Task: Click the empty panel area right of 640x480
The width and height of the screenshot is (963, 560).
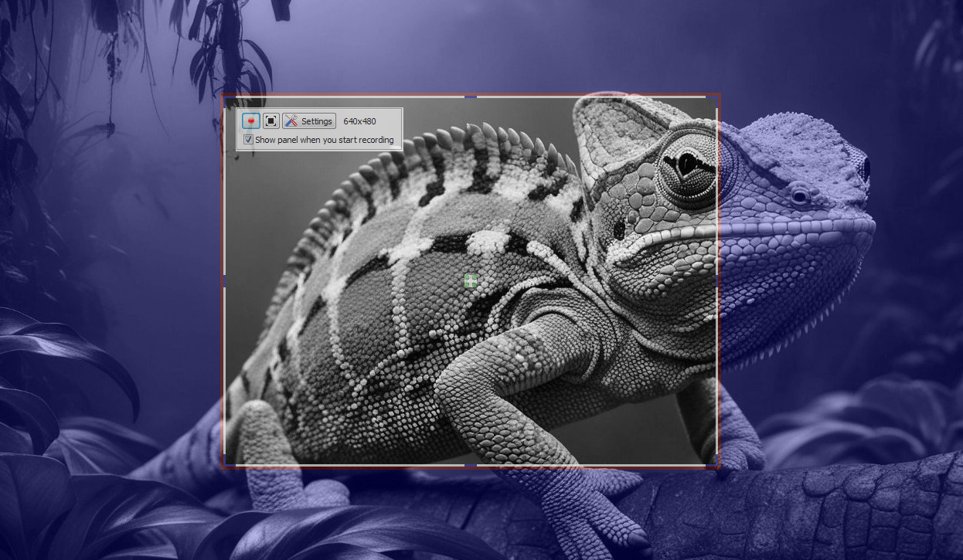Action: pyautogui.click(x=389, y=121)
